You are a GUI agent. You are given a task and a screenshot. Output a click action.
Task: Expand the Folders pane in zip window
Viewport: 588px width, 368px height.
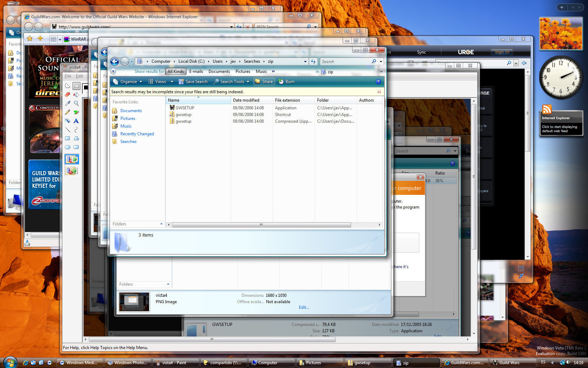tap(161, 224)
